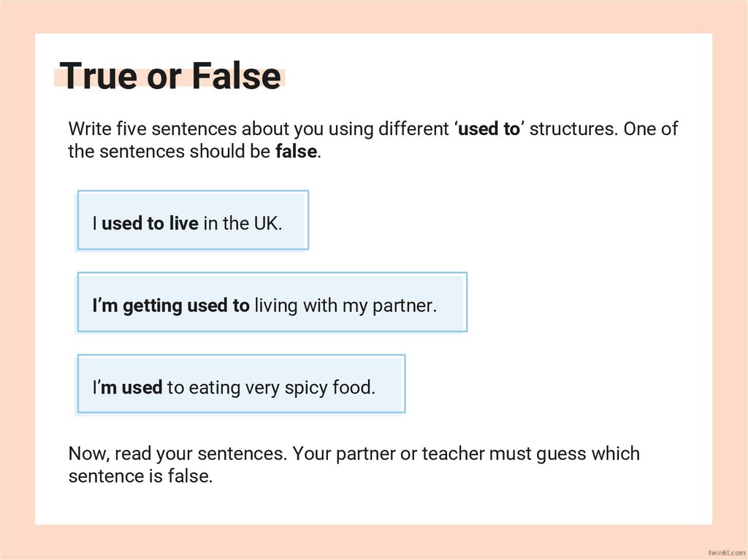Image resolution: width=748 pixels, height=560 pixels.
Task: Click the "Now, read your sentences" paragraph
Action: [354, 465]
